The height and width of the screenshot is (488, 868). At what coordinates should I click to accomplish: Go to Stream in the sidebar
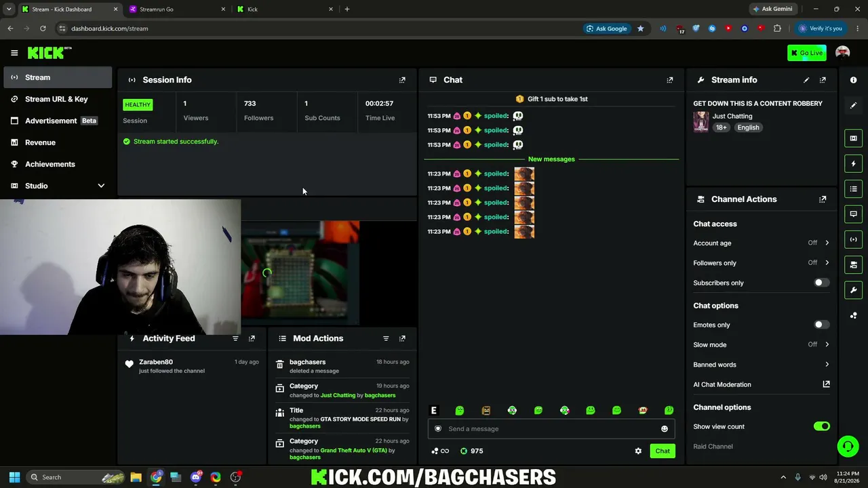pos(58,77)
